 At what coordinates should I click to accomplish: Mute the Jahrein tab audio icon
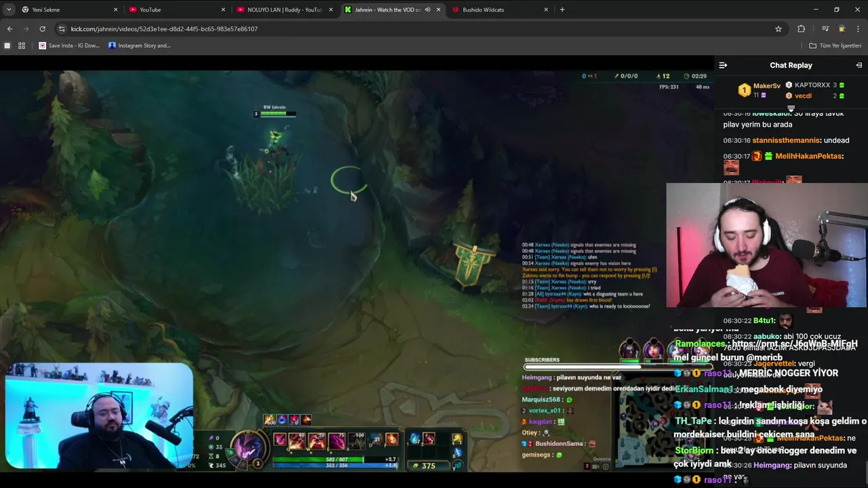(427, 9)
